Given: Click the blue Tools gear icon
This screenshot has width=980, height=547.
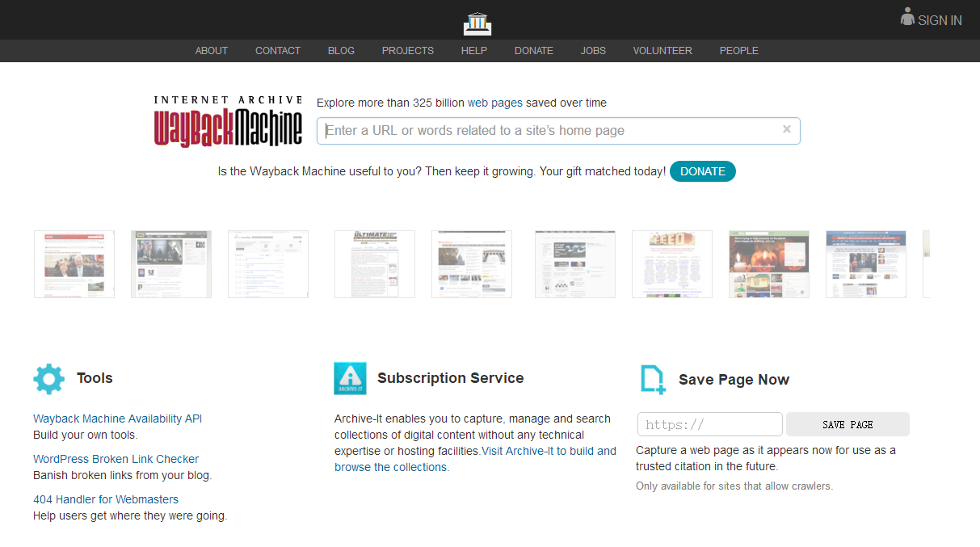Looking at the screenshot, I should (48, 378).
